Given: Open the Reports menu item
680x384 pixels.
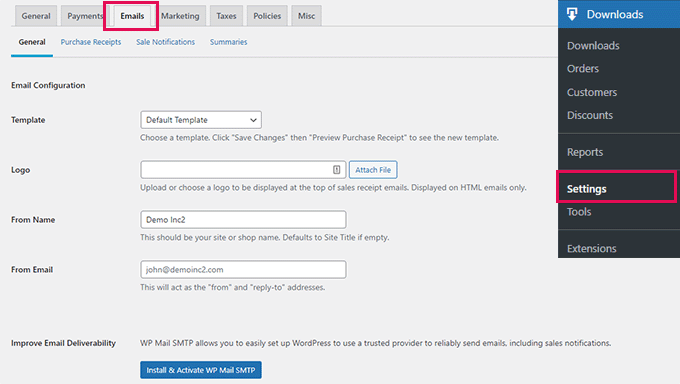Looking at the screenshot, I should tap(585, 152).
